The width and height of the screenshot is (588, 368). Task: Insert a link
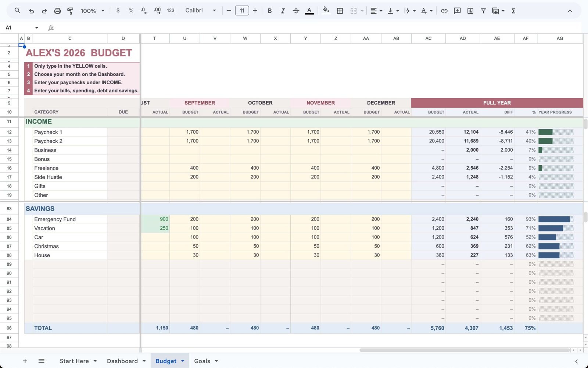(x=444, y=11)
